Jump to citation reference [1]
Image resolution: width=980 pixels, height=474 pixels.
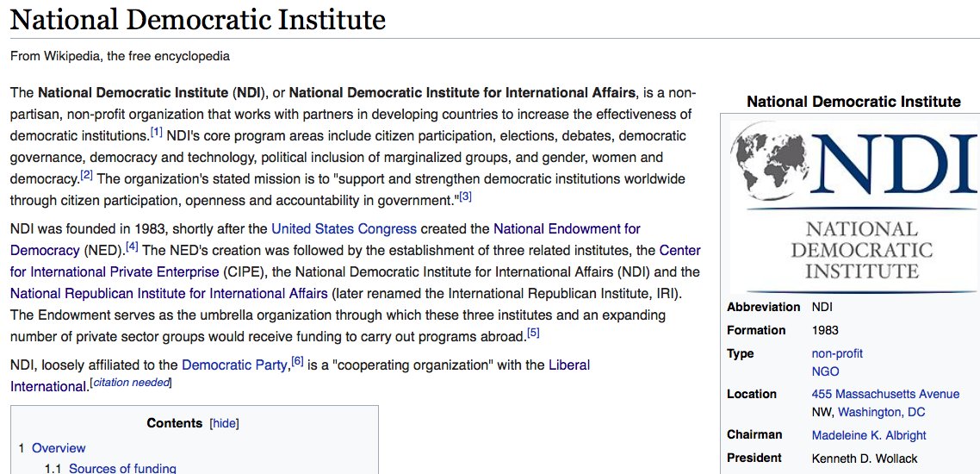click(156, 132)
